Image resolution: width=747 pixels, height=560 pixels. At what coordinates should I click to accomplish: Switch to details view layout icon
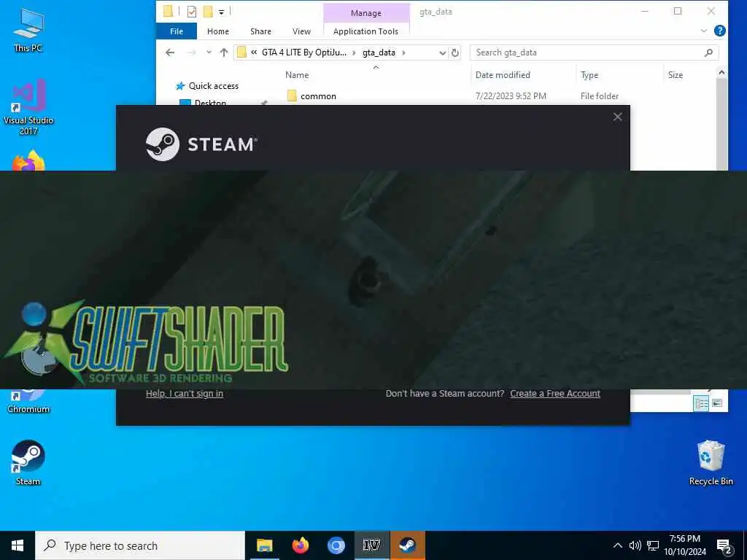pyautogui.click(x=701, y=403)
